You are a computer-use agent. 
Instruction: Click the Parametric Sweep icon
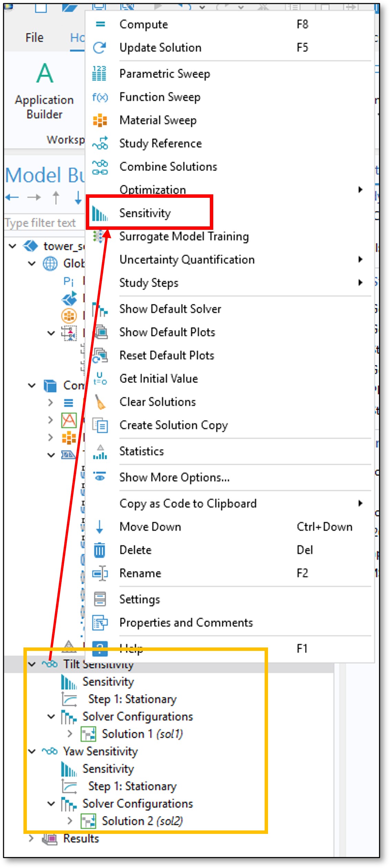[x=100, y=74]
